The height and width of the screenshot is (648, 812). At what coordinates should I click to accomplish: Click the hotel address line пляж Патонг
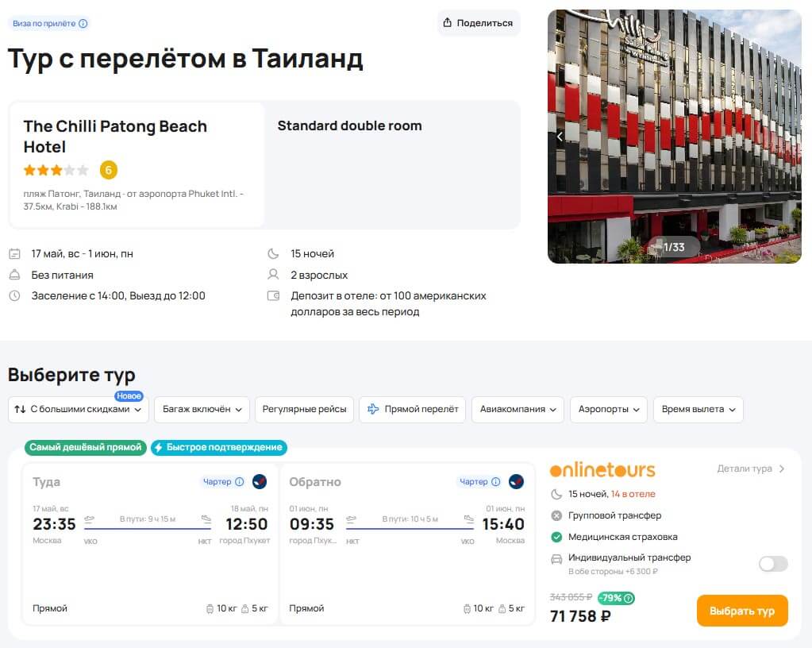coord(133,200)
